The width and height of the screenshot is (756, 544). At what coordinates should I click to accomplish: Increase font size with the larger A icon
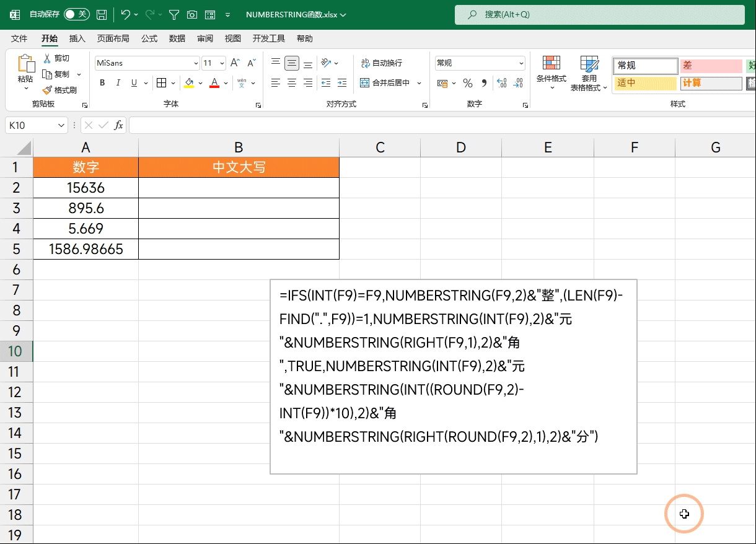pos(235,63)
